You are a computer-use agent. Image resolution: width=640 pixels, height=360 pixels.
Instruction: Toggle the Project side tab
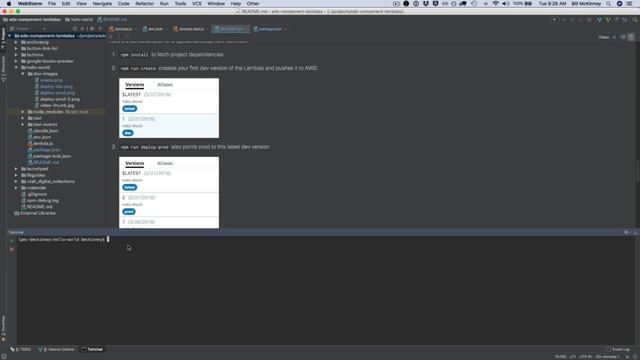(x=3, y=39)
